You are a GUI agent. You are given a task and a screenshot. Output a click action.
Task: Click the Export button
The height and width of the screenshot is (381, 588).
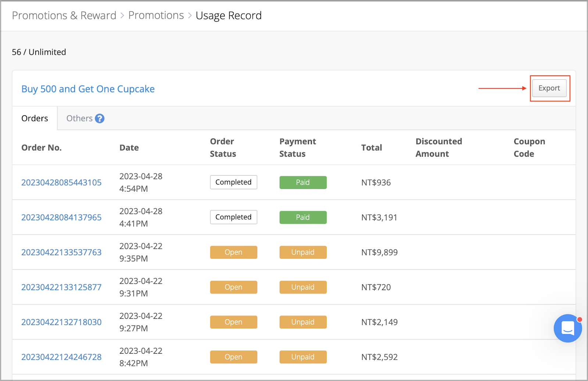(549, 88)
